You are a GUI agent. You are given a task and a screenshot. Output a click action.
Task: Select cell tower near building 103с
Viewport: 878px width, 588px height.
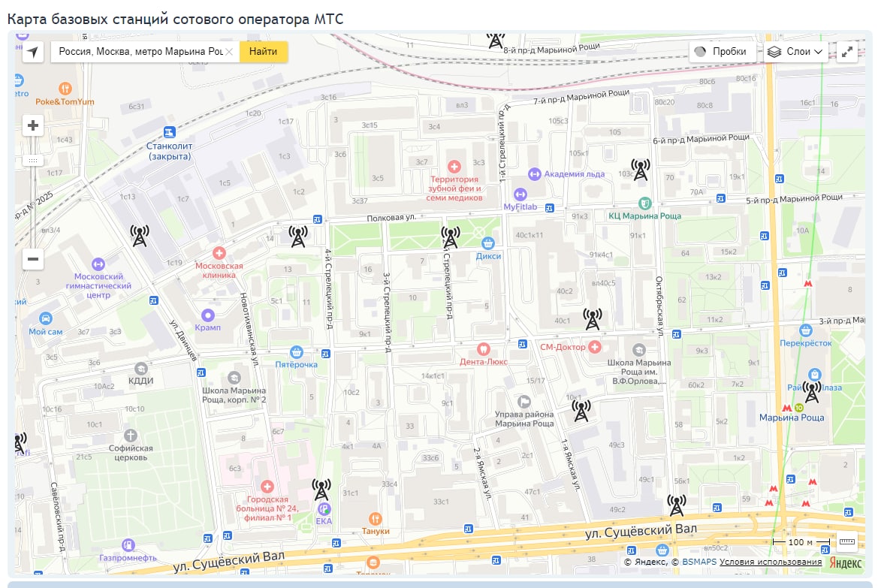641,170
